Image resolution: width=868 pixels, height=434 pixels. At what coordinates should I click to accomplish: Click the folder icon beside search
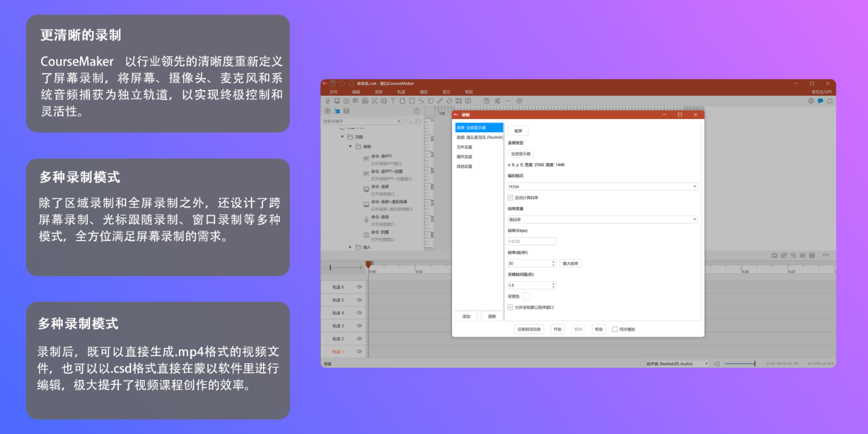(417, 121)
